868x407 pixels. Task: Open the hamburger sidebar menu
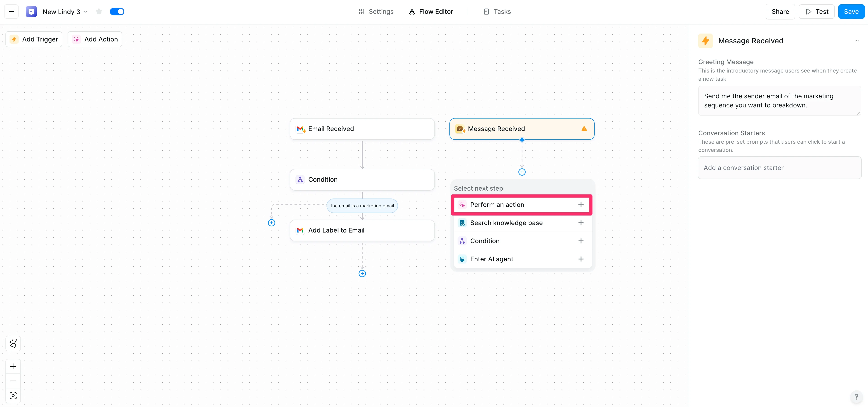click(11, 12)
